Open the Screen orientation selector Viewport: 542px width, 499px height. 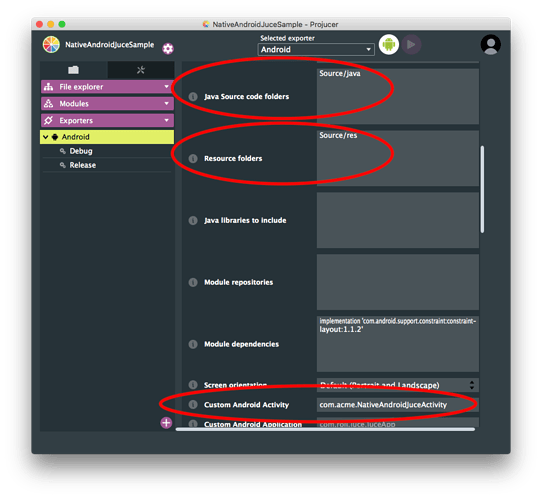(x=398, y=385)
